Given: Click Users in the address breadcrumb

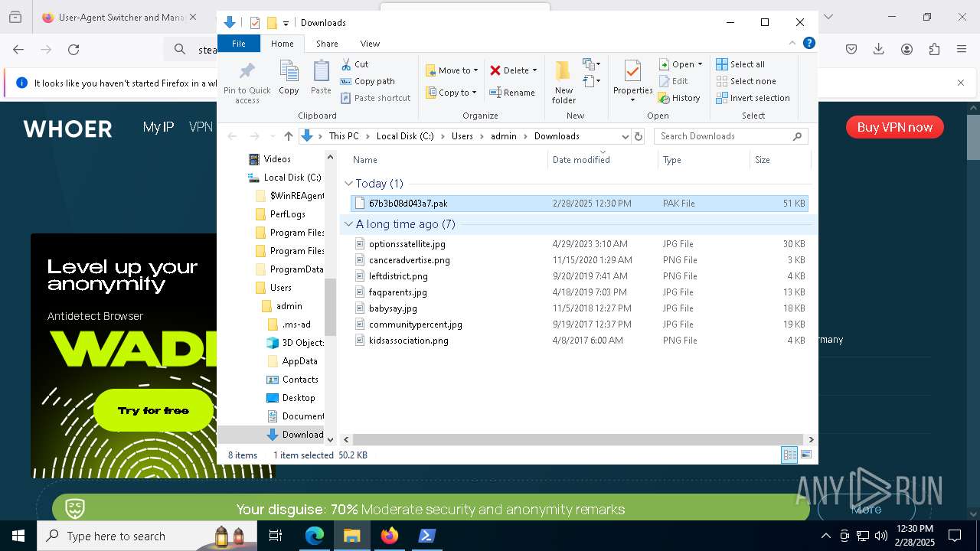Looking at the screenshot, I should click(x=462, y=136).
